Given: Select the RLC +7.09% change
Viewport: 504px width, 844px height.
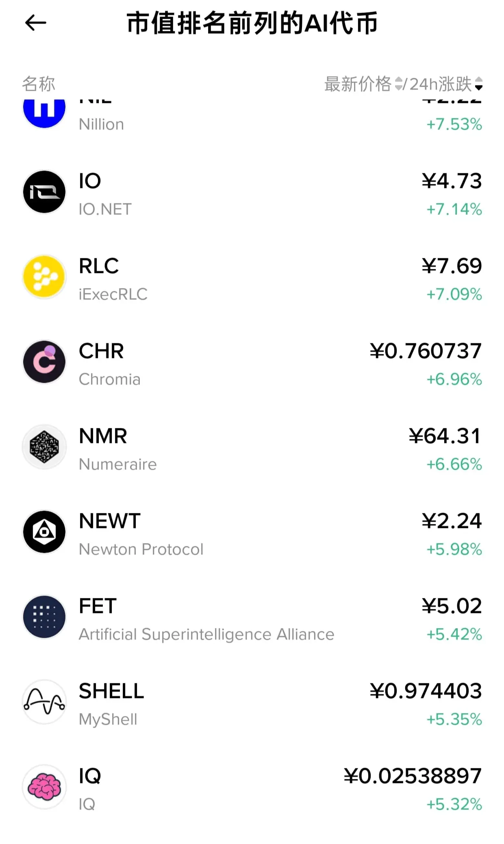Looking at the screenshot, I should (454, 294).
